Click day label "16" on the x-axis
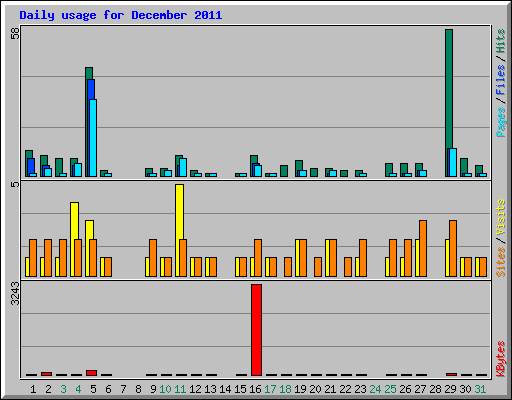The width and height of the screenshot is (512, 400). (x=255, y=389)
